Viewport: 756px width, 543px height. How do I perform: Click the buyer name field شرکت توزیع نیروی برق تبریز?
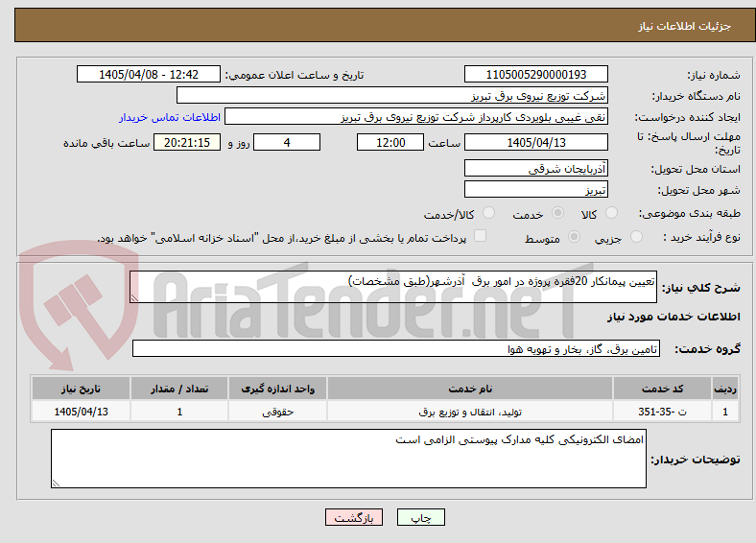[392, 96]
